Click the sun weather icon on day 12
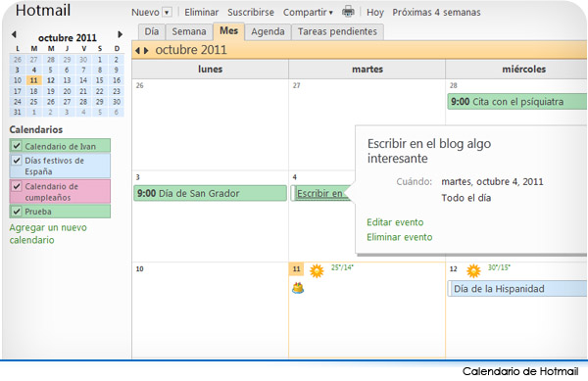The height and width of the screenshot is (381, 588). (473, 270)
